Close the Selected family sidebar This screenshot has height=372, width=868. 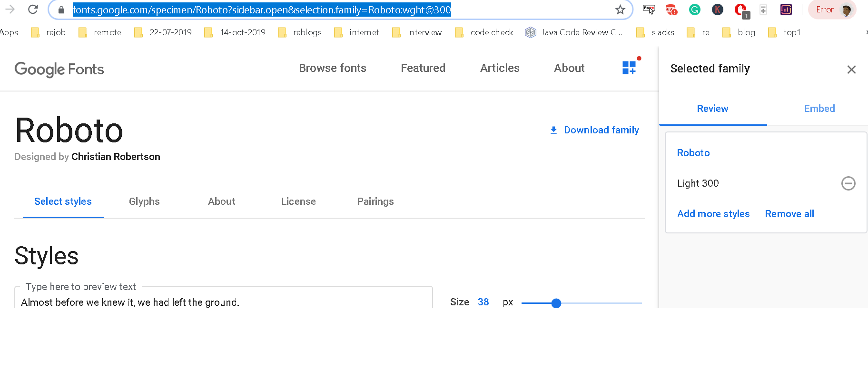click(x=851, y=70)
